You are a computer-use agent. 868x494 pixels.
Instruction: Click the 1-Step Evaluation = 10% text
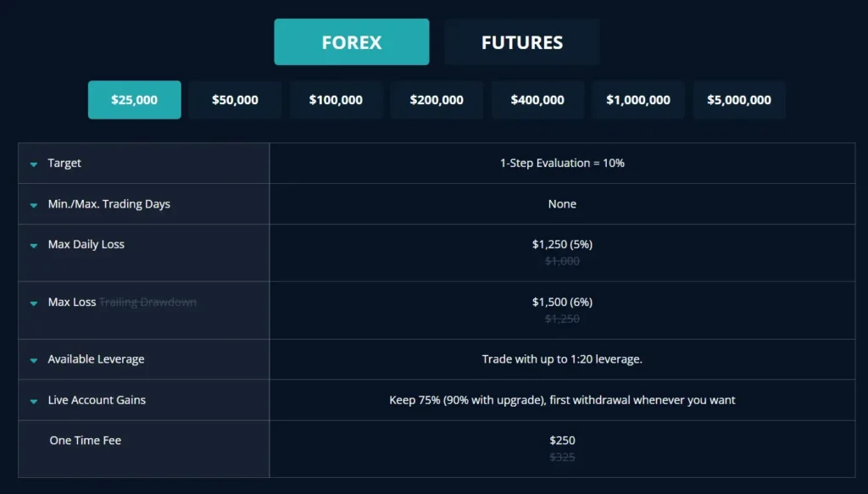tap(562, 163)
